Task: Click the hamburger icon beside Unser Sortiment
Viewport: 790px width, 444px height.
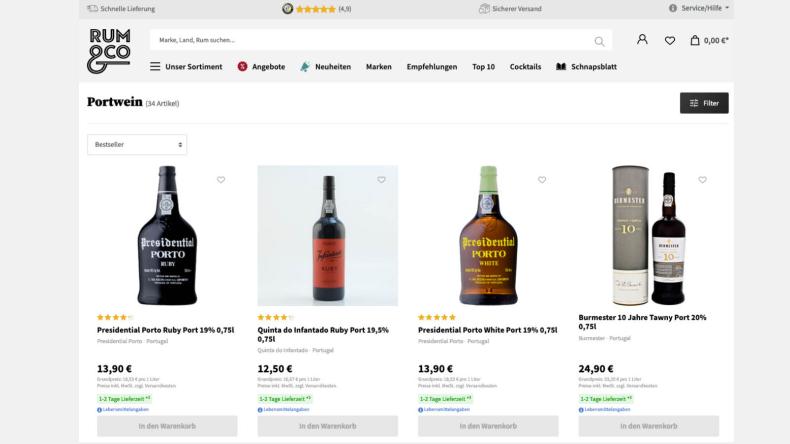Action: [155, 67]
